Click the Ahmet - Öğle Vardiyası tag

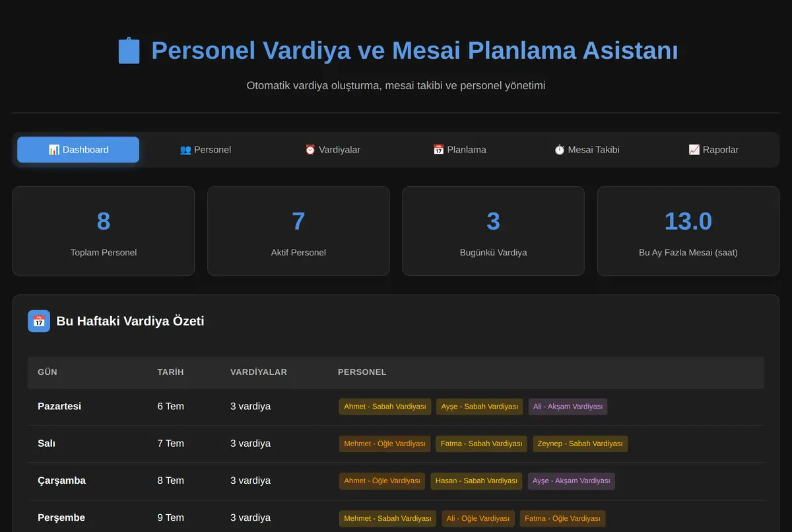click(x=382, y=481)
